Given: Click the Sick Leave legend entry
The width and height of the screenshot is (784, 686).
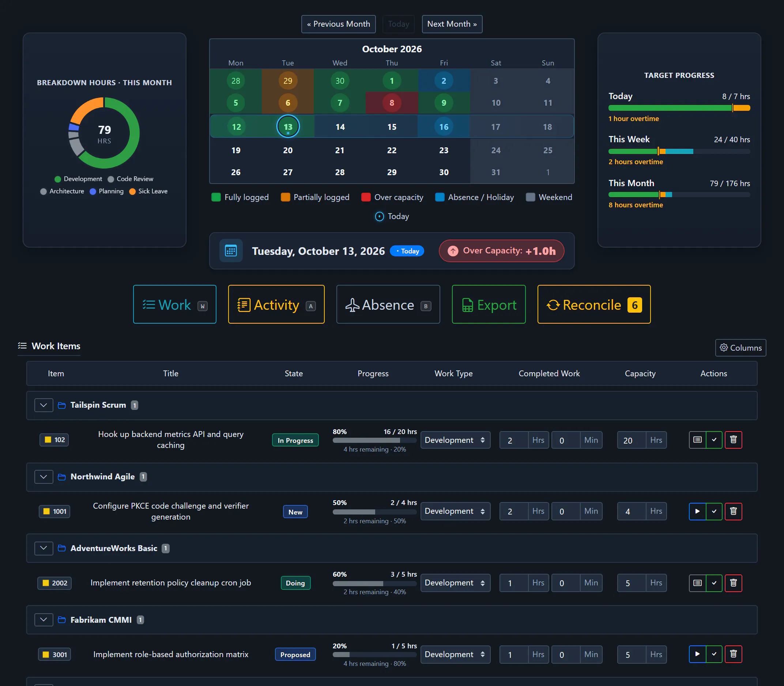Looking at the screenshot, I should click(x=148, y=191).
